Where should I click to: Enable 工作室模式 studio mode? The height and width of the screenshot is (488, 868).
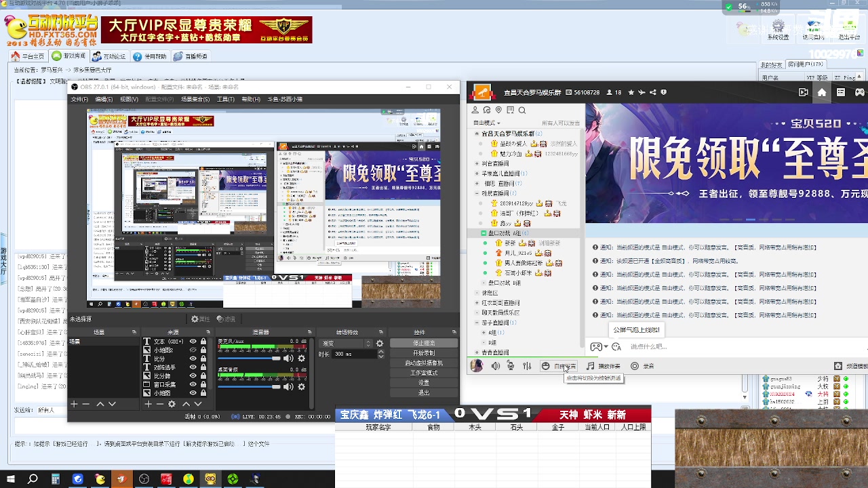pyautogui.click(x=424, y=373)
